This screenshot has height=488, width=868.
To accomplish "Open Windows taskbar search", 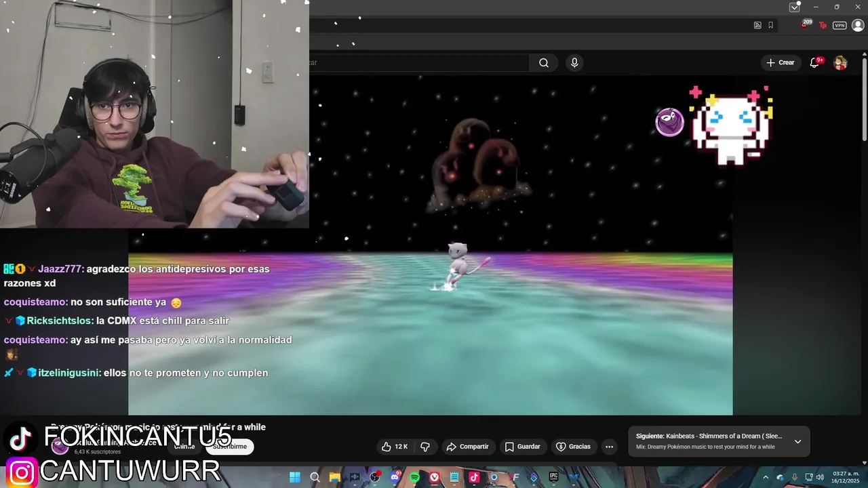I will point(315,477).
